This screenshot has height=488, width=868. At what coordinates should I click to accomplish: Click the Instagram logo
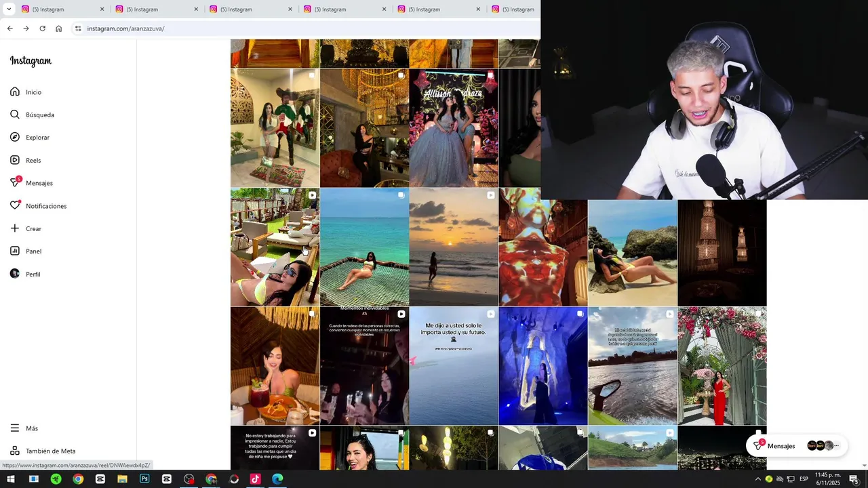click(31, 61)
